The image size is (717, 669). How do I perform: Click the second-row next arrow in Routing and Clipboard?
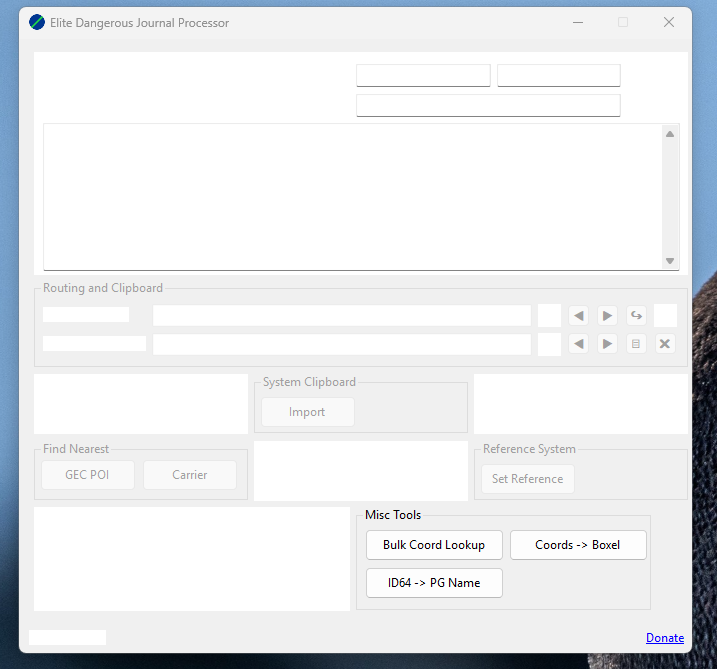607,344
